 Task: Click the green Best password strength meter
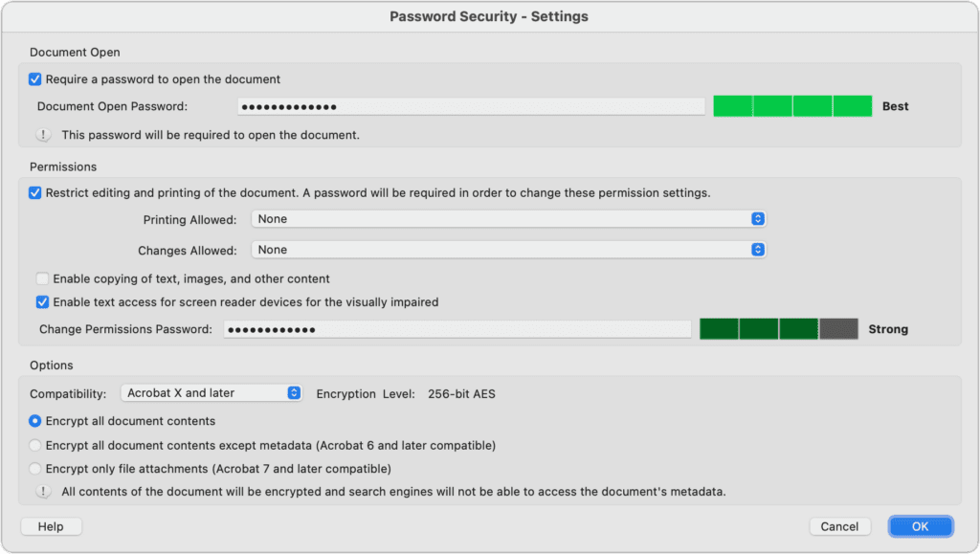click(792, 106)
